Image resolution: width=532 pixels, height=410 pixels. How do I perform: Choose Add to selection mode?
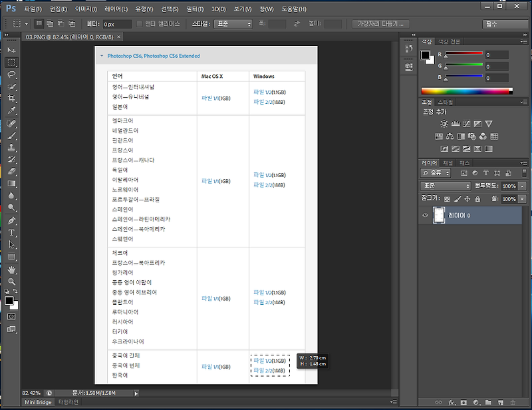(x=50, y=23)
